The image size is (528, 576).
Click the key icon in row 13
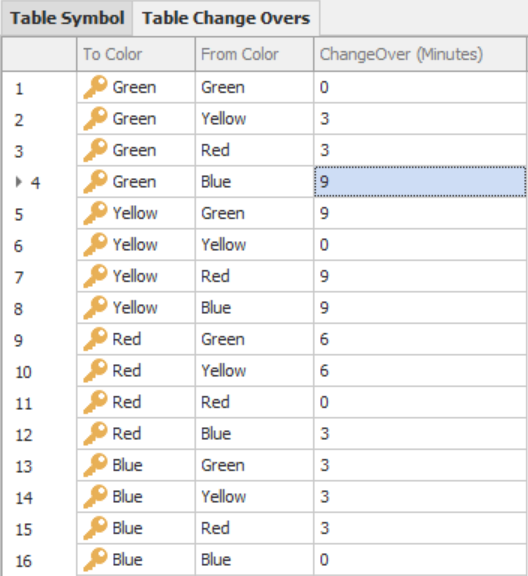point(95,465)
